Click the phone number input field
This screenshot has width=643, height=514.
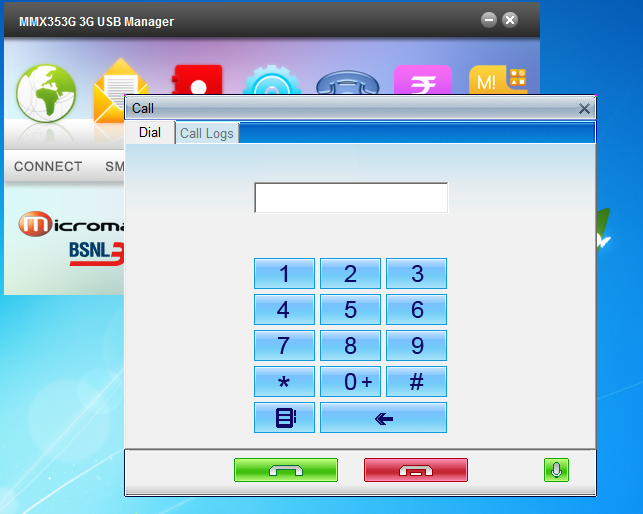click(351, 198)
